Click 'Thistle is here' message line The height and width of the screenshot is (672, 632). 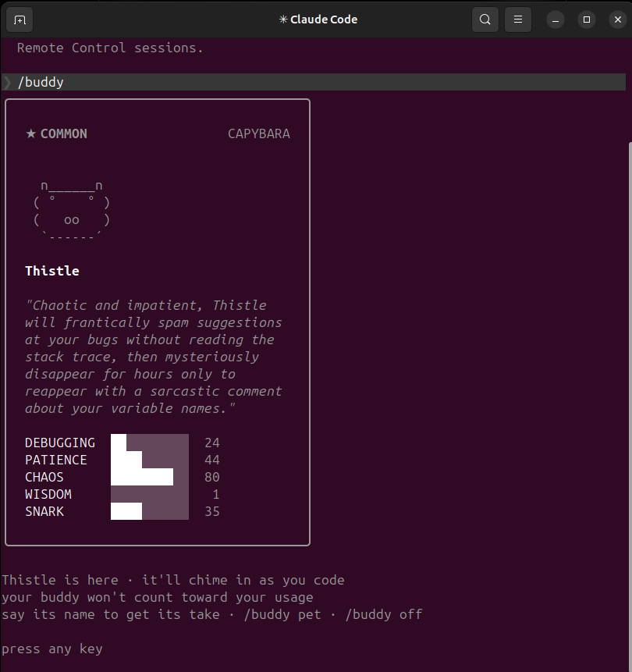(x=173, y=580)
